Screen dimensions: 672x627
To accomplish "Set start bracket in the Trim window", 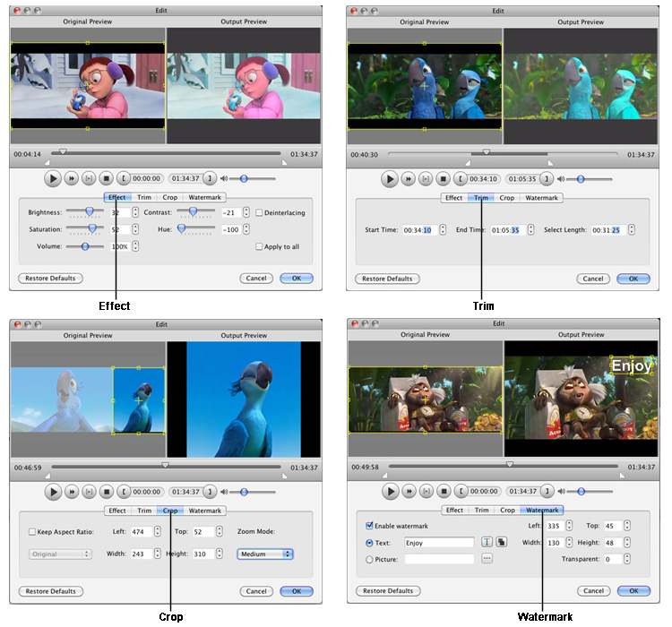I will click(x=461, y=179).
